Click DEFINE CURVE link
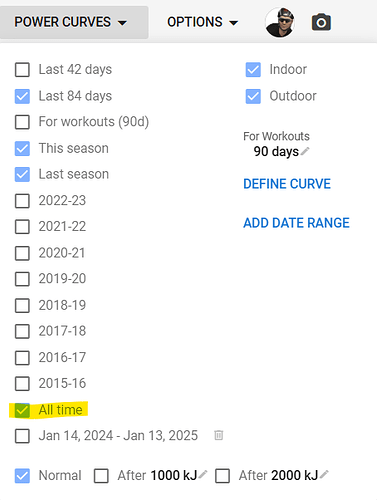Image resolution: width=377 pixels, height=500 pixels. tap(287, 184)
